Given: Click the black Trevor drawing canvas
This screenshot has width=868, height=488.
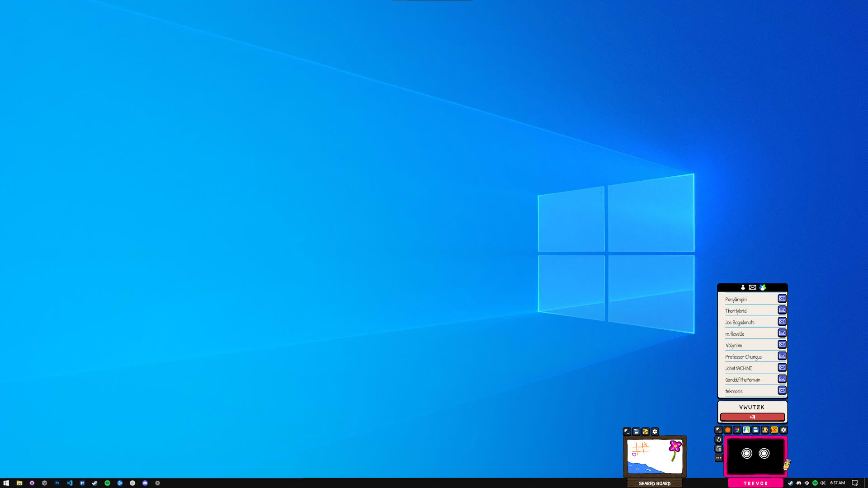Looking at the screenshot, I should click(x=755, y=456).
